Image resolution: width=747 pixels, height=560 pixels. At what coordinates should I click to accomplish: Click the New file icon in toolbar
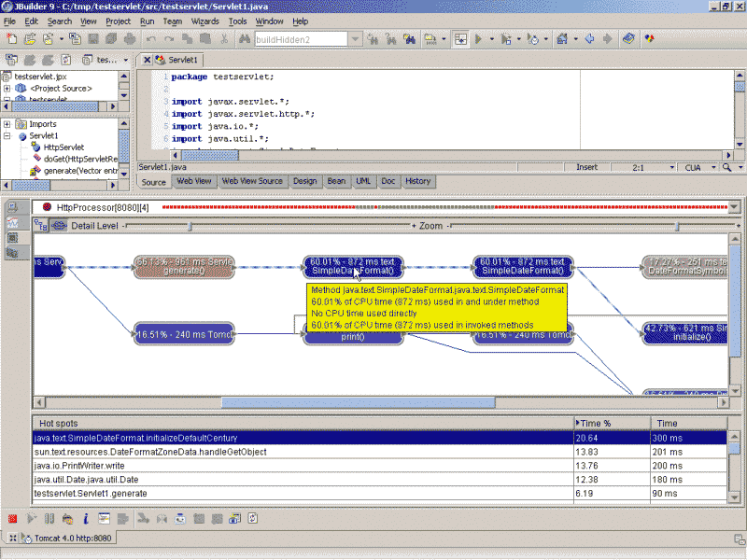[x=12, y=39]
